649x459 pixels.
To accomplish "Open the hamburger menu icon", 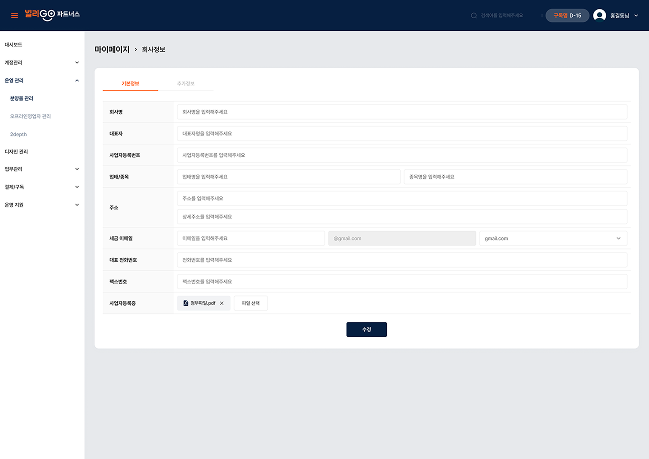I will tap(14, 15).
